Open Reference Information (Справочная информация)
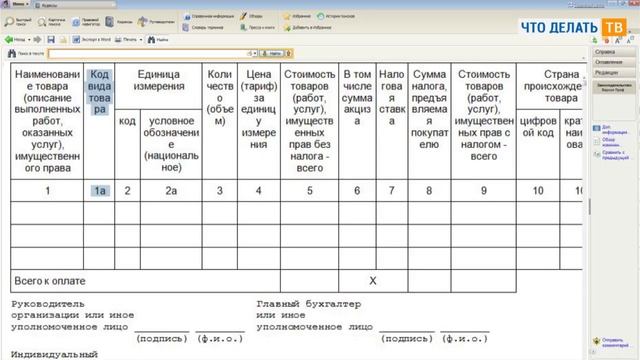 tap(209, 16)
